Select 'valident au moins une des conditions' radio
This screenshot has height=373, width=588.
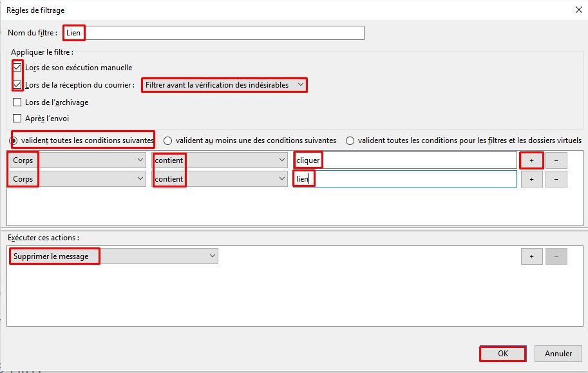[167, 140]
